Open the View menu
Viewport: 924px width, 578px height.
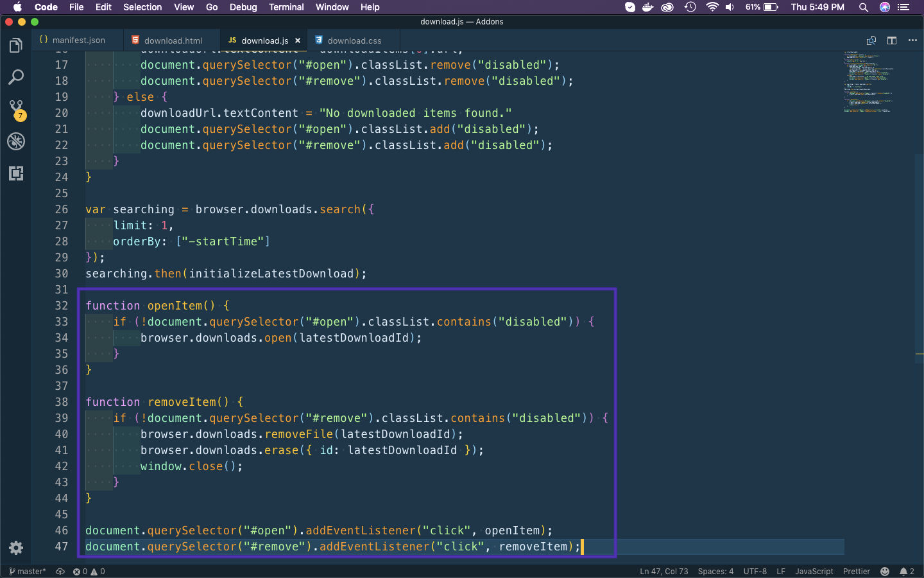click(x=184, y=7)
